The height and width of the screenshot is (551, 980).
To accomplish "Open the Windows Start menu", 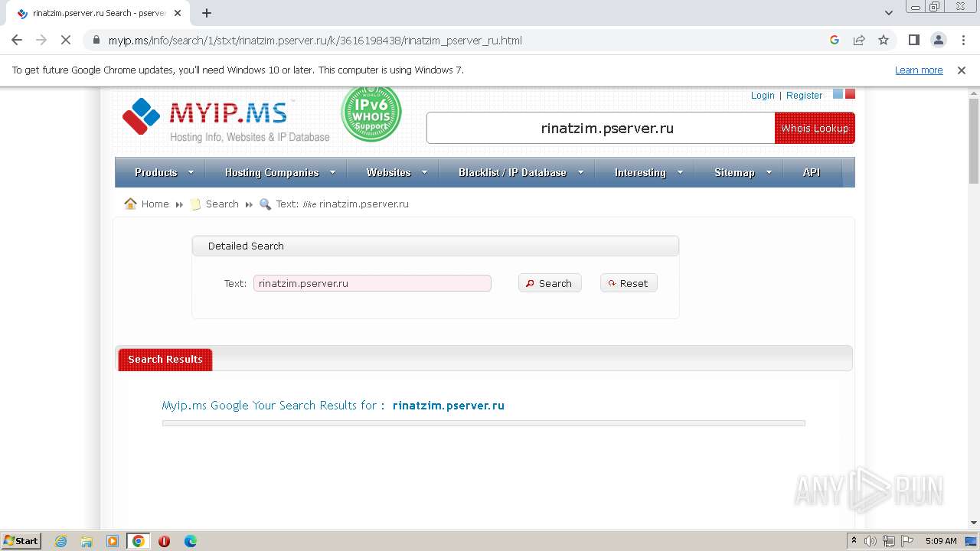I will coord(21,540).
